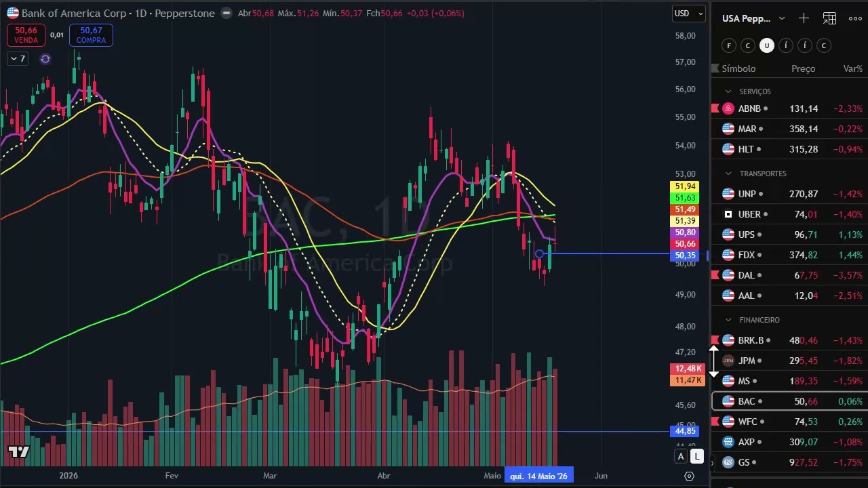Click the flag column header icon
The image size is (868, 488).
pos(714,68)
